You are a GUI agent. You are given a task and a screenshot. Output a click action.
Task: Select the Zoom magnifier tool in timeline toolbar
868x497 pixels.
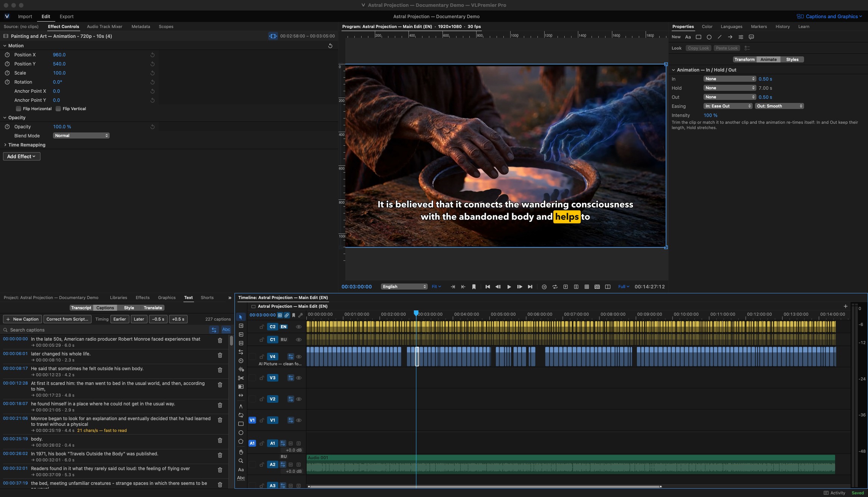coord(241,461)
